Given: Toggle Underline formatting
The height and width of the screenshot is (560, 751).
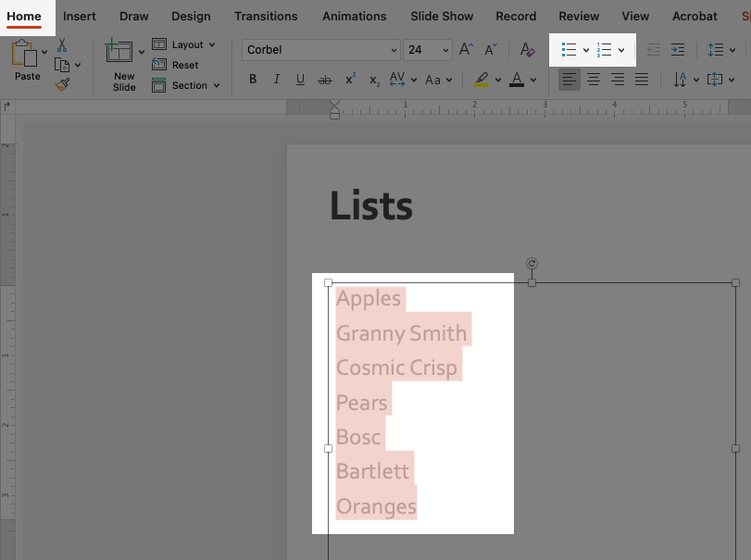Looking at the screenshot, I should (x=301, y=80).
